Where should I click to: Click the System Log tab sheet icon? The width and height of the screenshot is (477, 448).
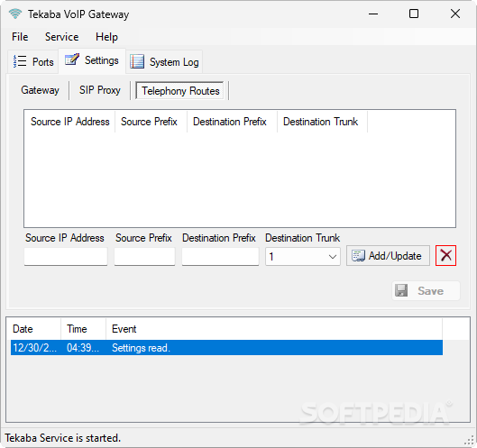137,61
